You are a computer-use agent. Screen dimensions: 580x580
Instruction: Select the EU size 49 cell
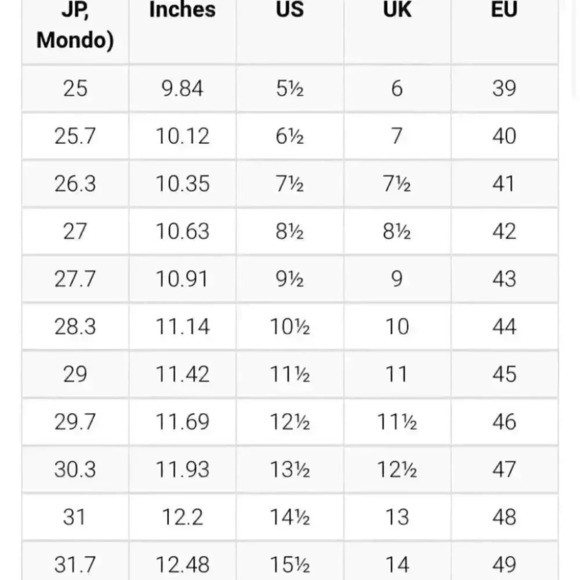[x=504, y=562]
